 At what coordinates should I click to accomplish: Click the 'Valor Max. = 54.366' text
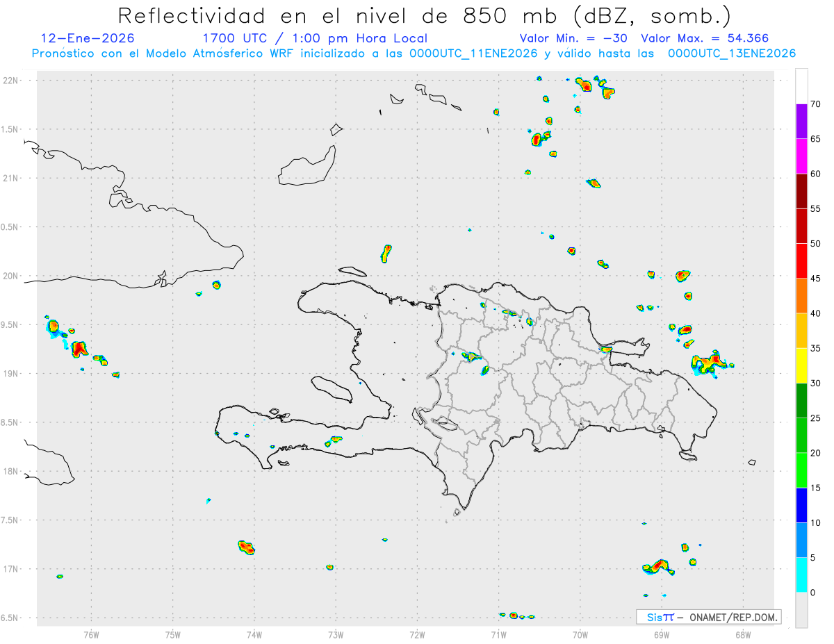tap(705, 38)
